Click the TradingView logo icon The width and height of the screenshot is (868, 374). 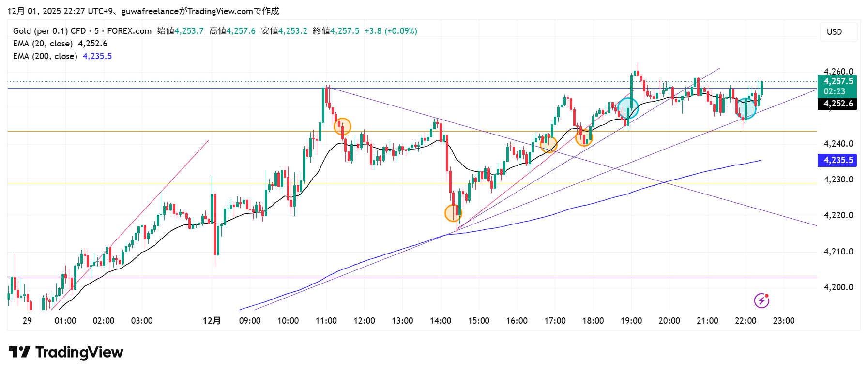coord(19,352)
